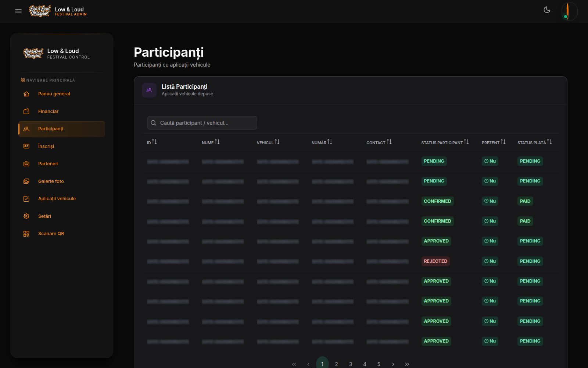Click the Participanți people icon in the sidebar
The image size is (588, 368).
point(26,129)
